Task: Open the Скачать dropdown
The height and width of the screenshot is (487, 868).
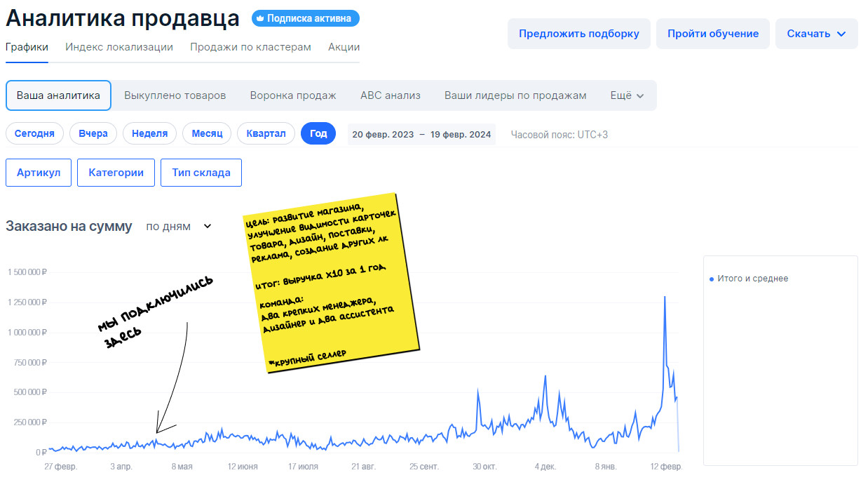Action: pos(816,34)
